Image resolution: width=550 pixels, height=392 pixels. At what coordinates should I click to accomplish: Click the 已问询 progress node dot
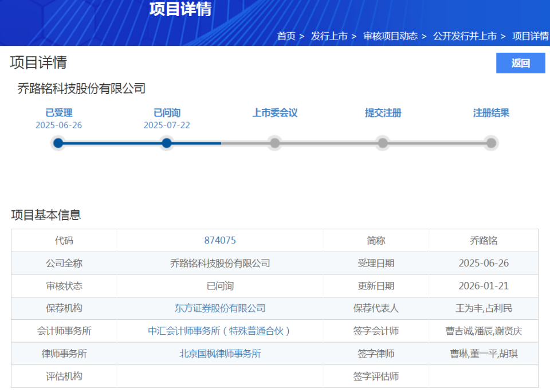click(x=166, y=143)
